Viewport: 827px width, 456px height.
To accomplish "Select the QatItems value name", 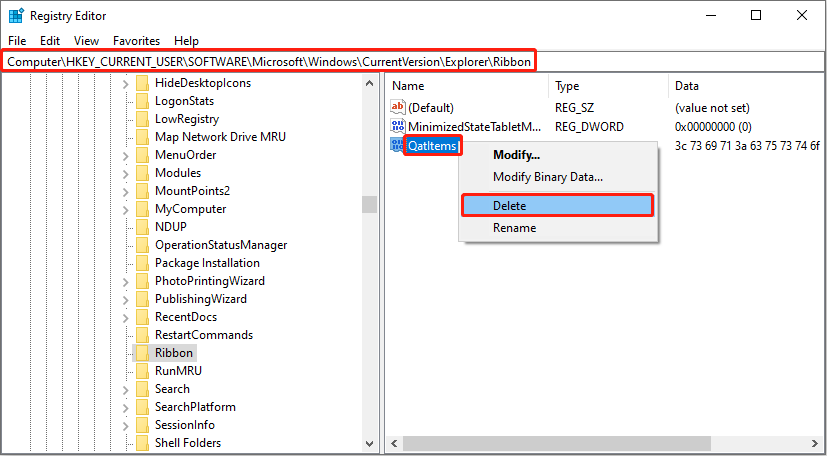I will [432, 145].
